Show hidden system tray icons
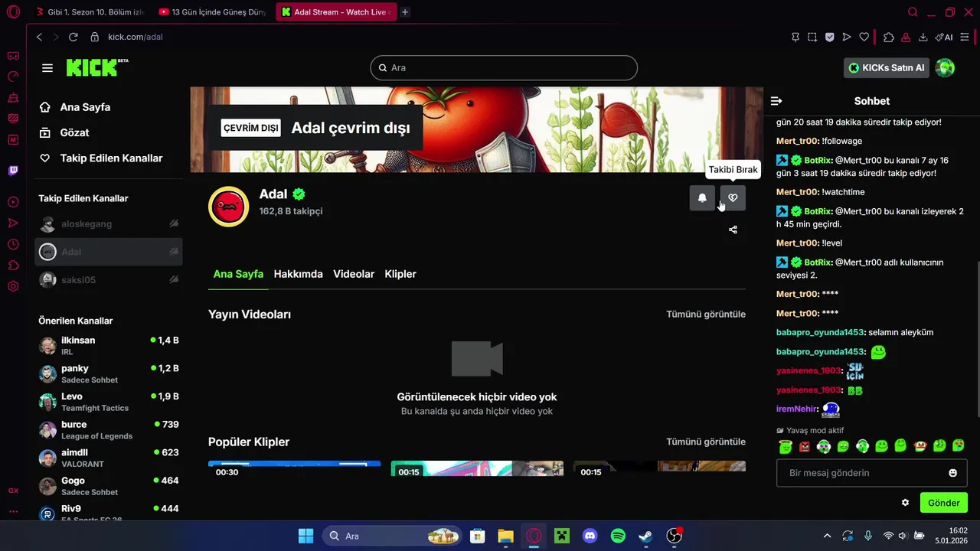980x551 pixels. [x=827, y=536]
